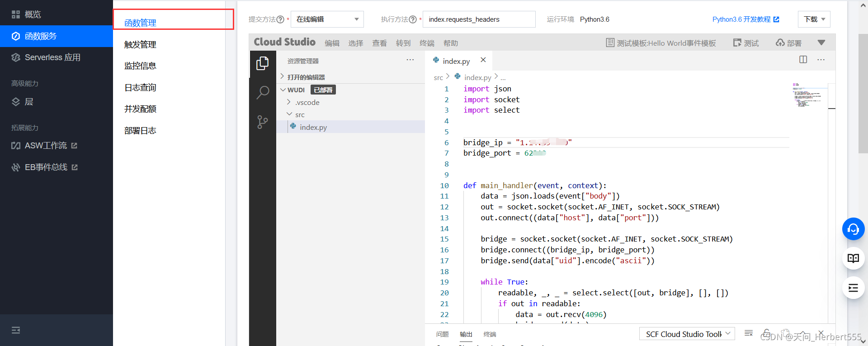868x346 pixels.
Task: Open the Search icon in activity bar
Action: point(263,93)
